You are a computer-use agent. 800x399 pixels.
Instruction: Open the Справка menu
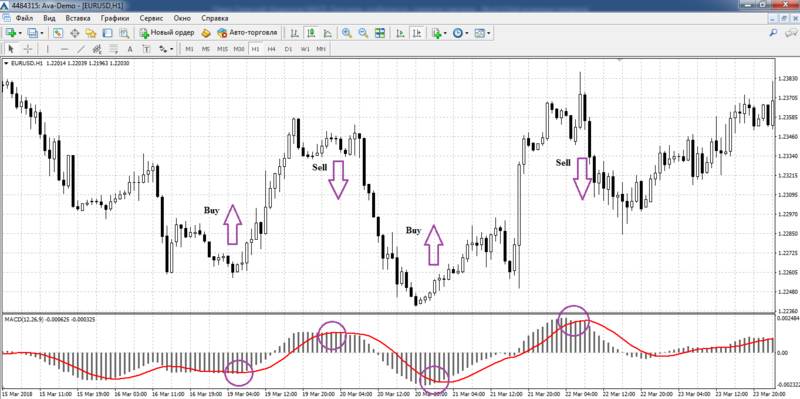(215, 18)
